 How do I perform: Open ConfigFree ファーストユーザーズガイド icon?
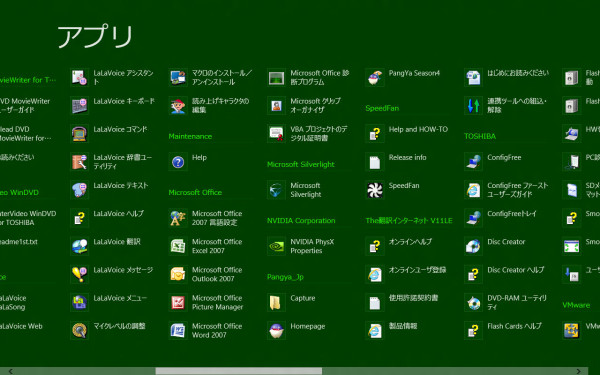point(473,190)
